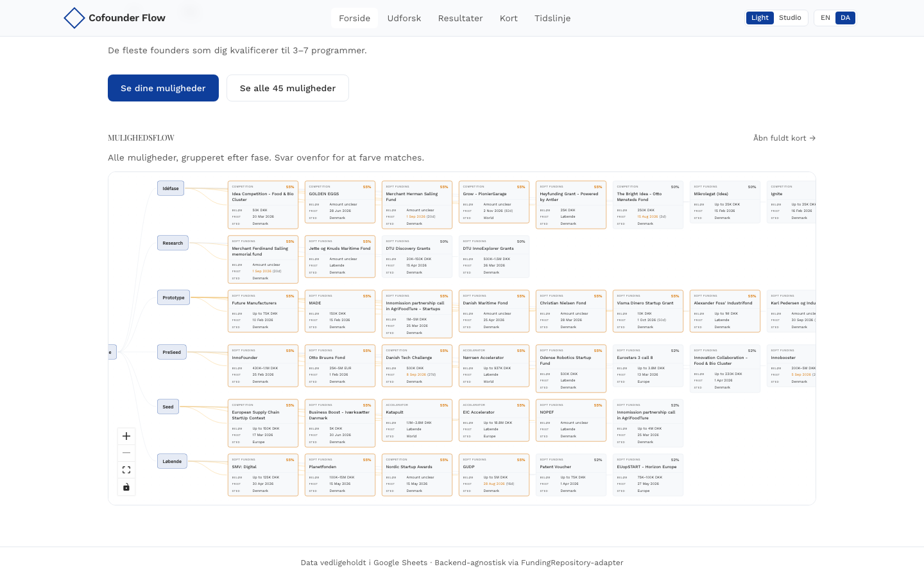This screenshot has height=578, width=924.
Task: Open Alexander Foss' Industrifond card
Action: 725,311
